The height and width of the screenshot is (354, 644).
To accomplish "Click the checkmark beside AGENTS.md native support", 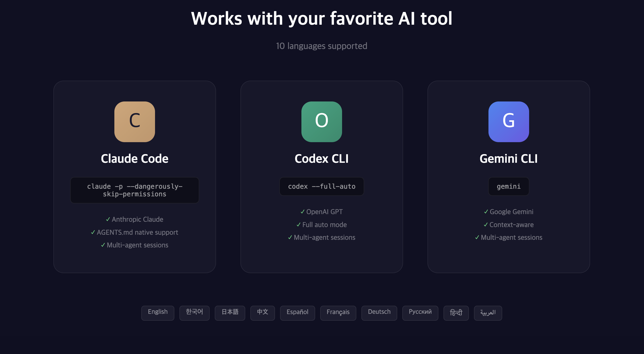I will (93, 232).
